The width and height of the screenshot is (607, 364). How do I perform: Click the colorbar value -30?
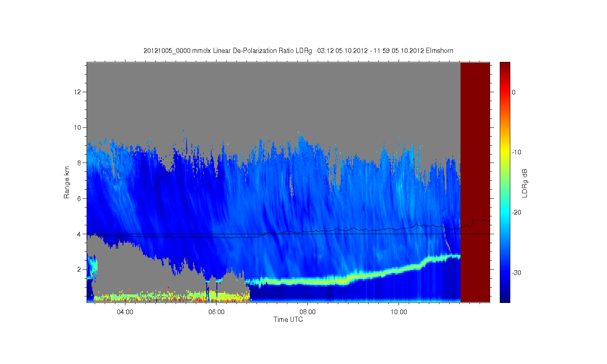click(x=516, y=273)
